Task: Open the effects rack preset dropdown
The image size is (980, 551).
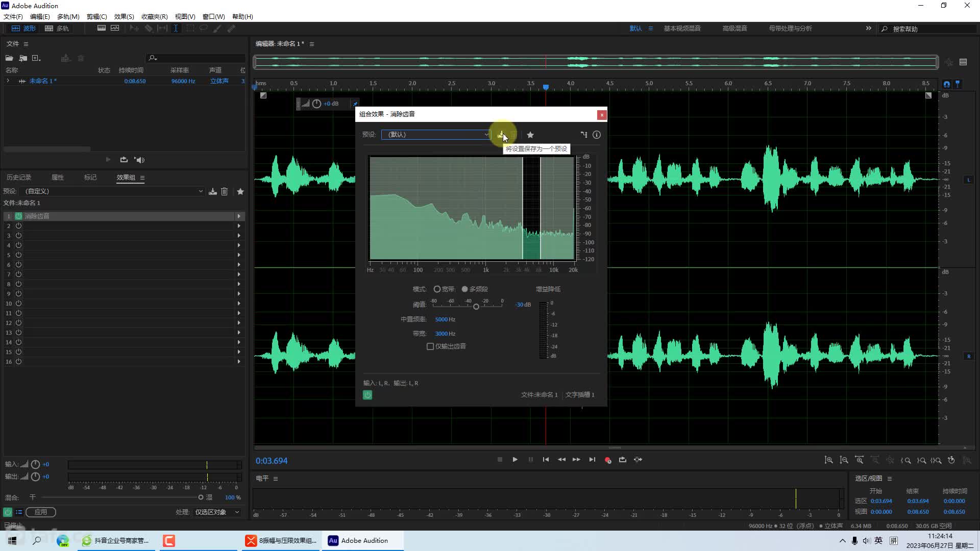Action: [114, 191]
